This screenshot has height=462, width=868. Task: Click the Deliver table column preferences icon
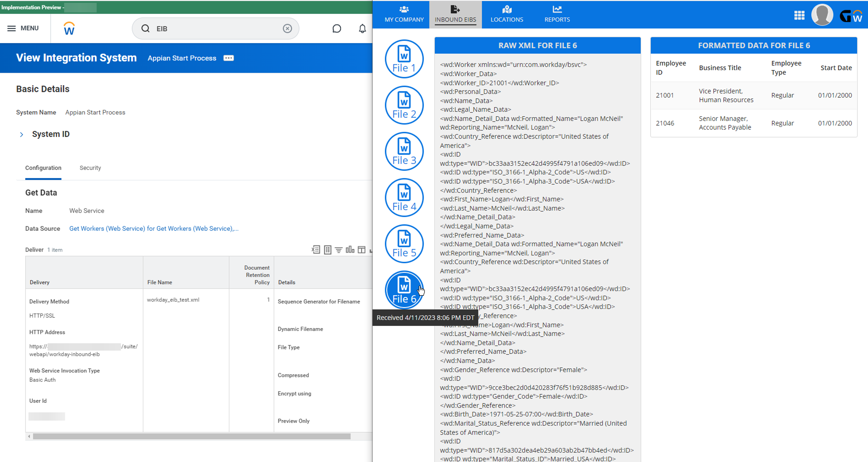point(362,250)
